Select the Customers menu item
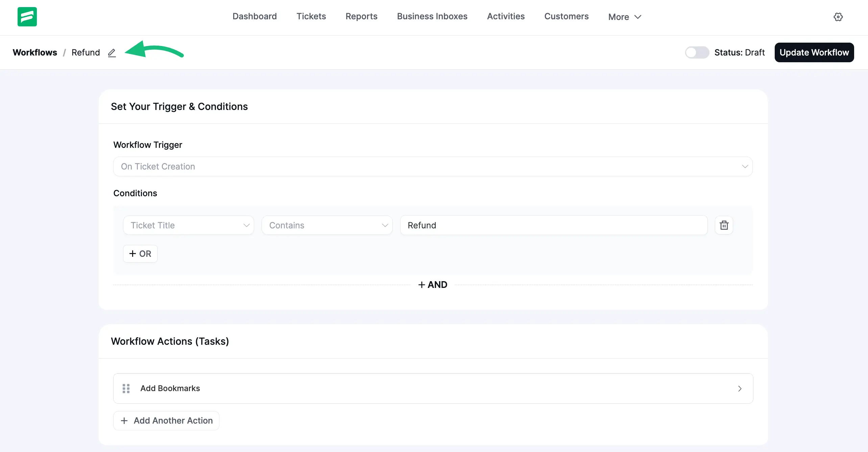 tap(566, 16)
